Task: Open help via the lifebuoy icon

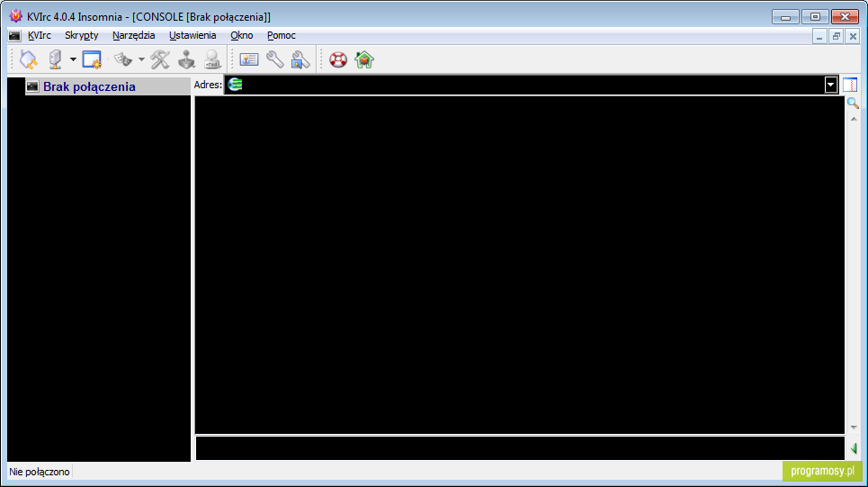Action: (338, 59)
